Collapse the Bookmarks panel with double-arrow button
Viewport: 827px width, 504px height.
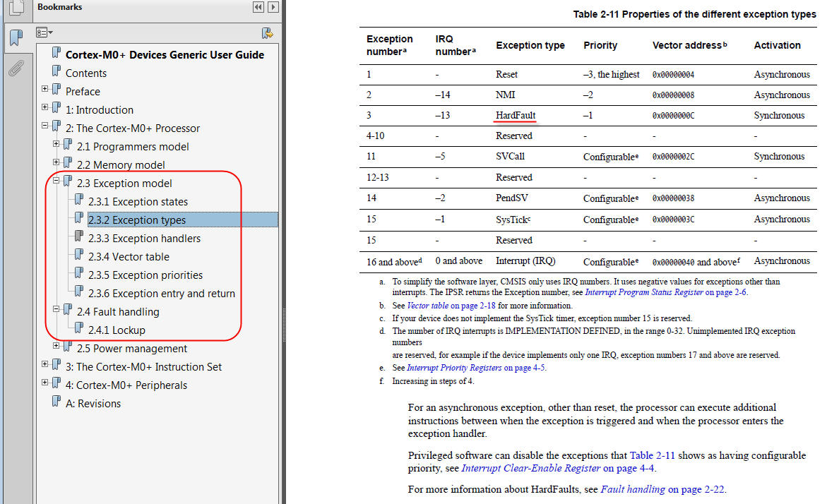258,7
